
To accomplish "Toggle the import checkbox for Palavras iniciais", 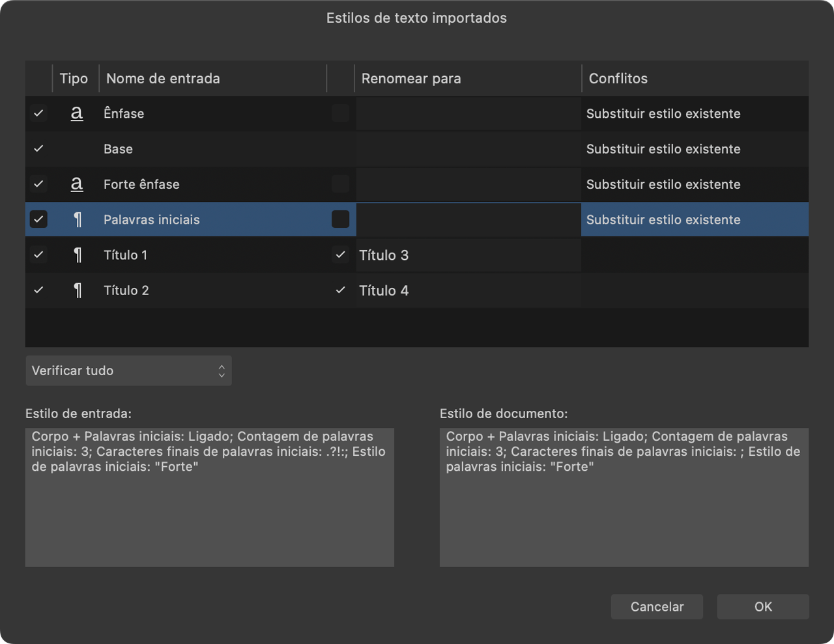I will (38, 219).
